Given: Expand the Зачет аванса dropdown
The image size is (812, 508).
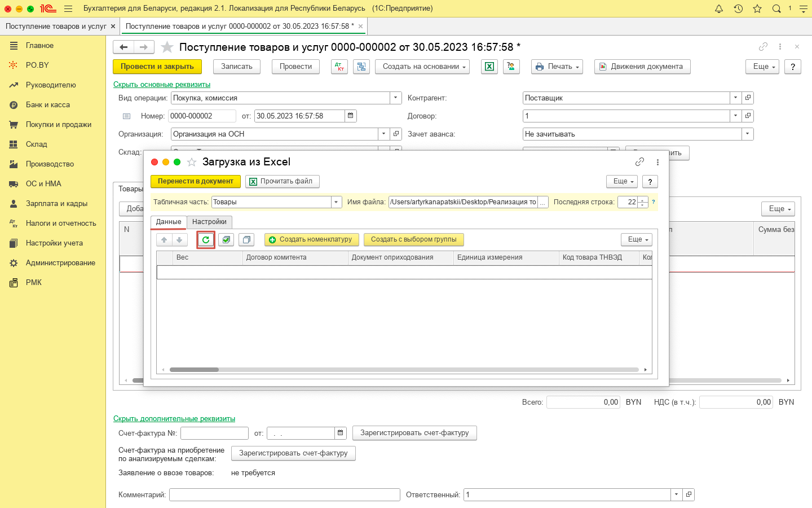Looking at the screenshot, I should [x=748, y=134].
